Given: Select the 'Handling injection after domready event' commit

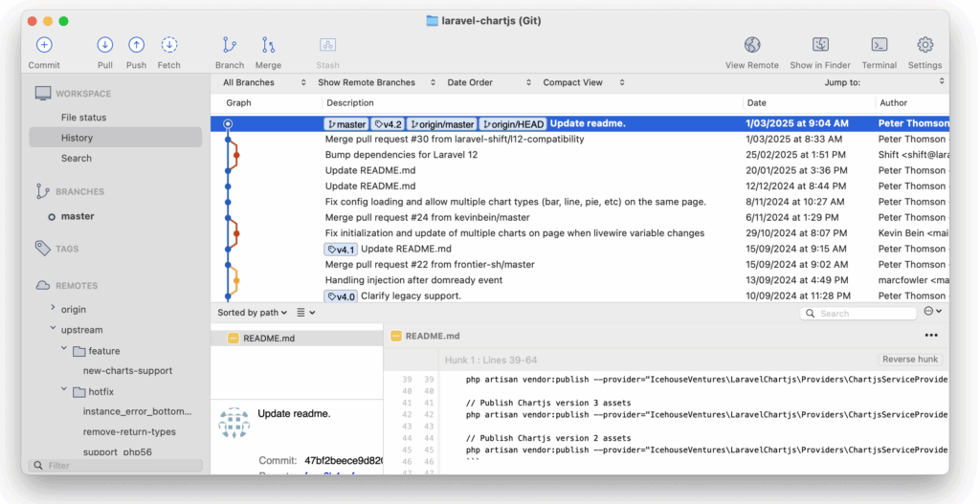Looking at the screenshot, I should coord(579,280).
